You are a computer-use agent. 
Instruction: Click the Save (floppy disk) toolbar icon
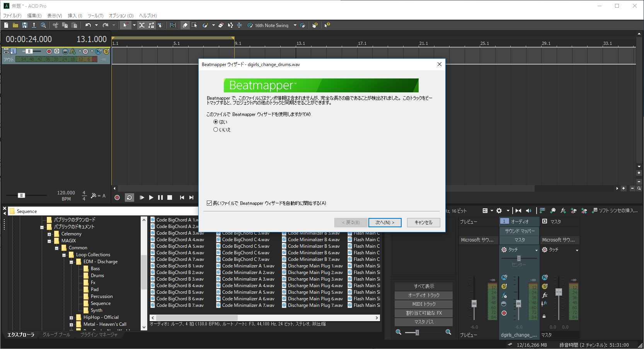[25, 25]
